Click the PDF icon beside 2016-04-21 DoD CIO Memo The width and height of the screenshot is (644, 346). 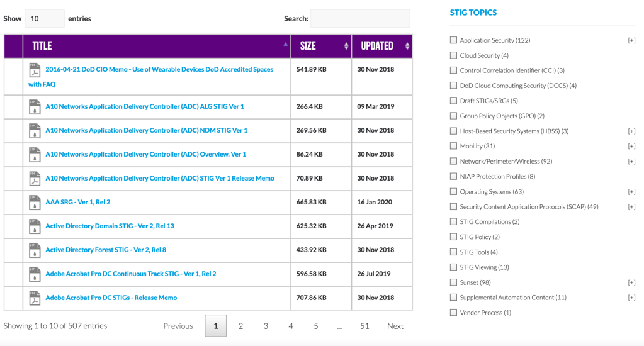pos(35,69)
